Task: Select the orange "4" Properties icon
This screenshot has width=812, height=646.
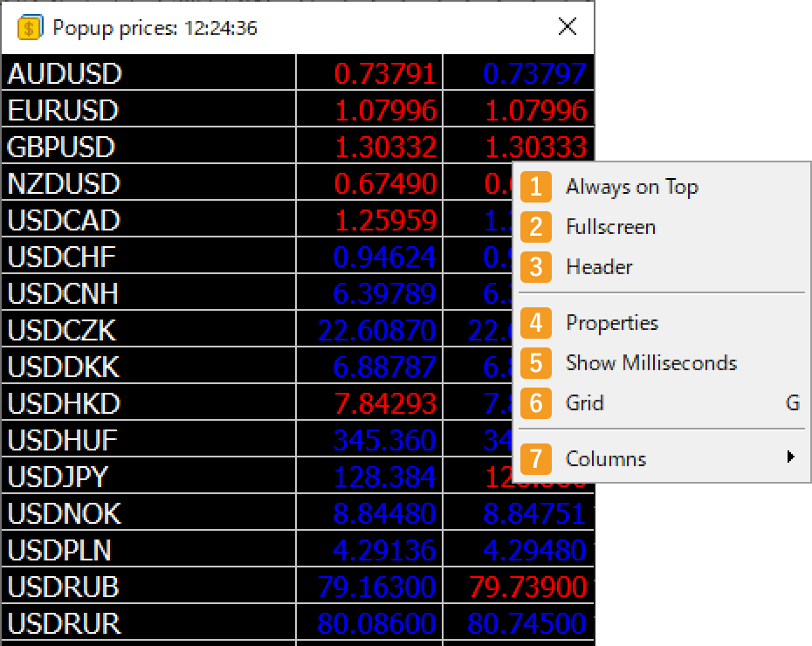Action: point(535,322)
